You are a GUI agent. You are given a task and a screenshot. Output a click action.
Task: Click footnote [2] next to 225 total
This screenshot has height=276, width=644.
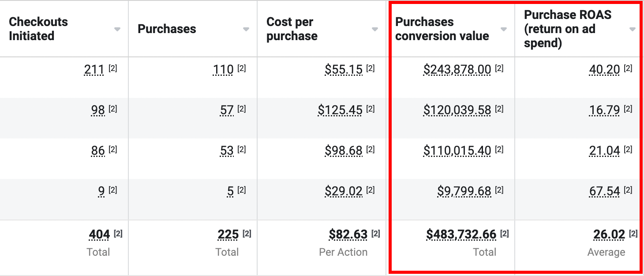click(247, 234)
